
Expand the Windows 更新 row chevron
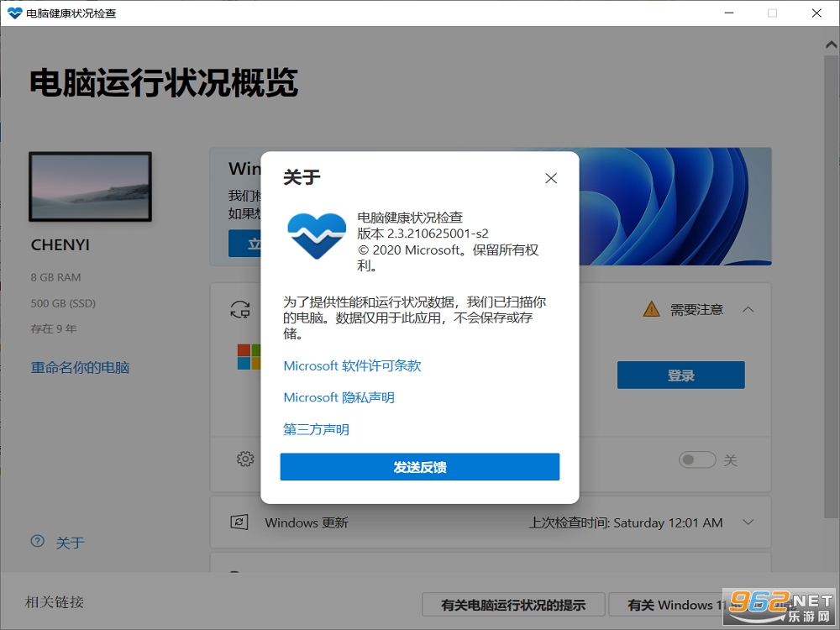click(x=748, y=522)
